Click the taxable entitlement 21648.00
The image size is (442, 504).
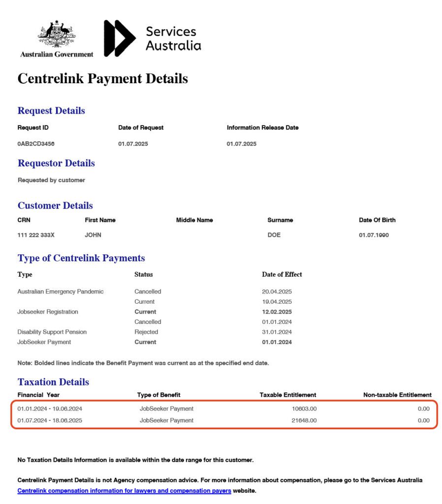tap(304, 420)
